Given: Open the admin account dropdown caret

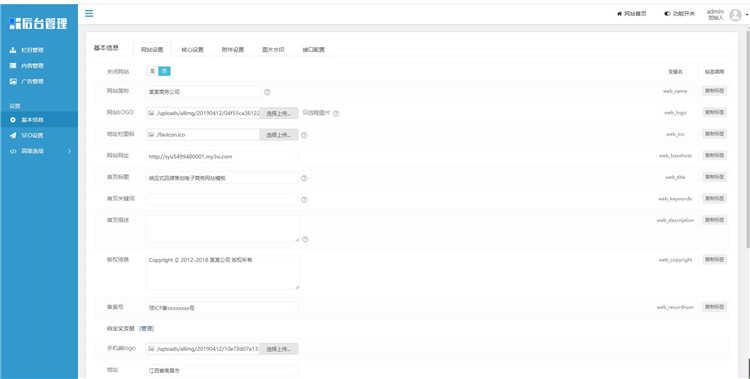Looking at the screenshot, I should click(747, 15).
